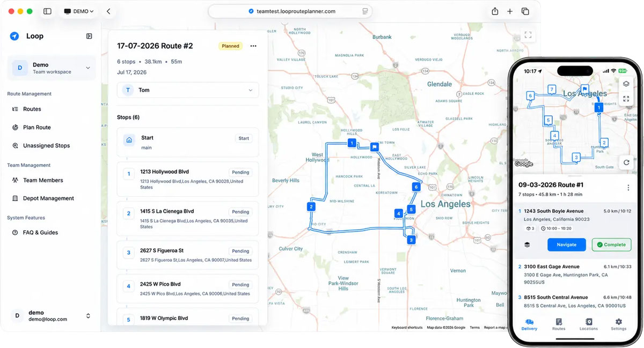Switch to Routes tab on phone

[x=559, y=324]
